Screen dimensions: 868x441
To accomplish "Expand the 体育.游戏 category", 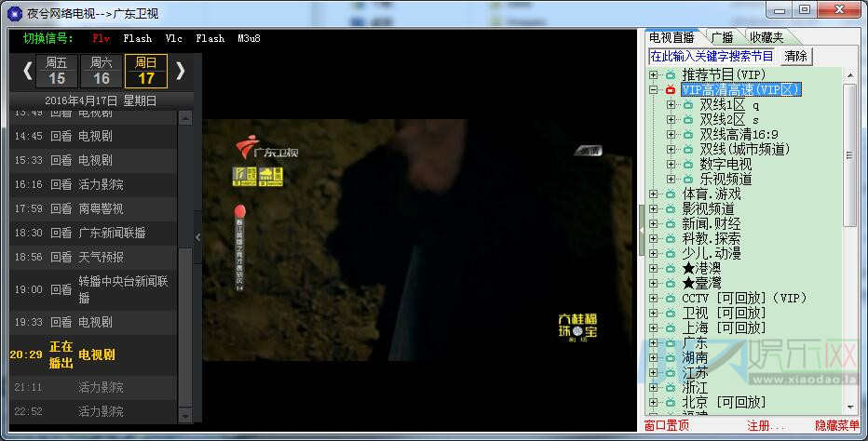I will (x=654, y=194).
